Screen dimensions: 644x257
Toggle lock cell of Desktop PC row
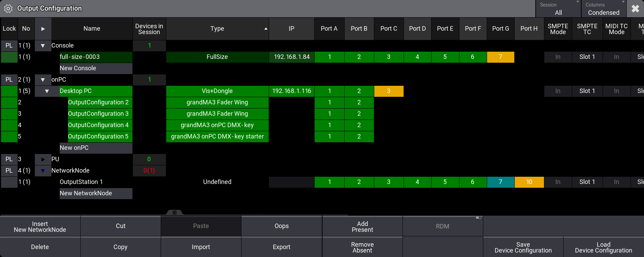point(9,91)
